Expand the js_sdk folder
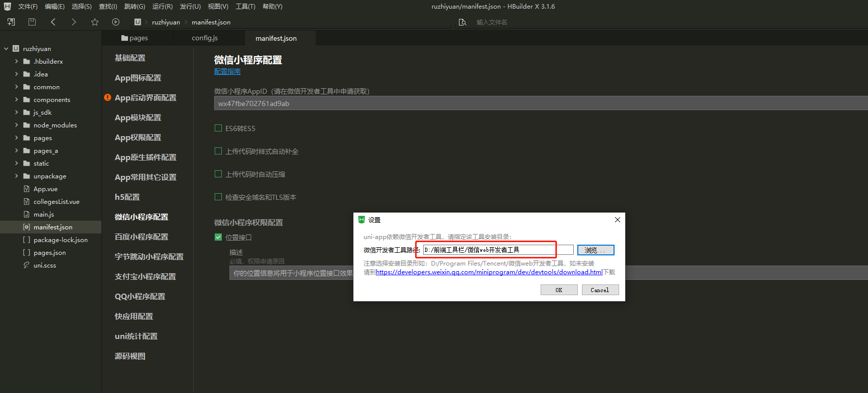The height and width of the screenshot is (393, 868). [x=16, y=112]
